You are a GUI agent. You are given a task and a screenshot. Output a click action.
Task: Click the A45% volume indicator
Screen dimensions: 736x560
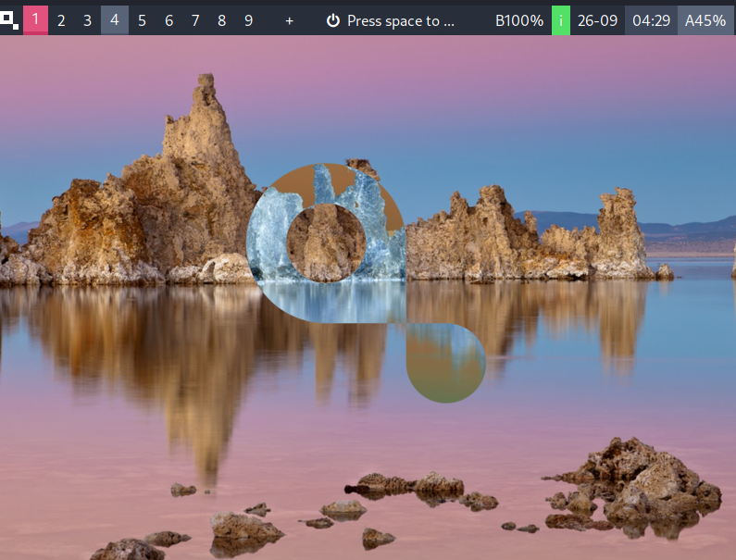pos(705,20)
